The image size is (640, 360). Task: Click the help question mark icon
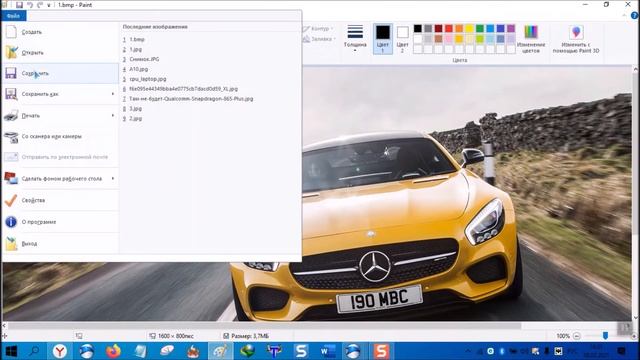point(635,16)
